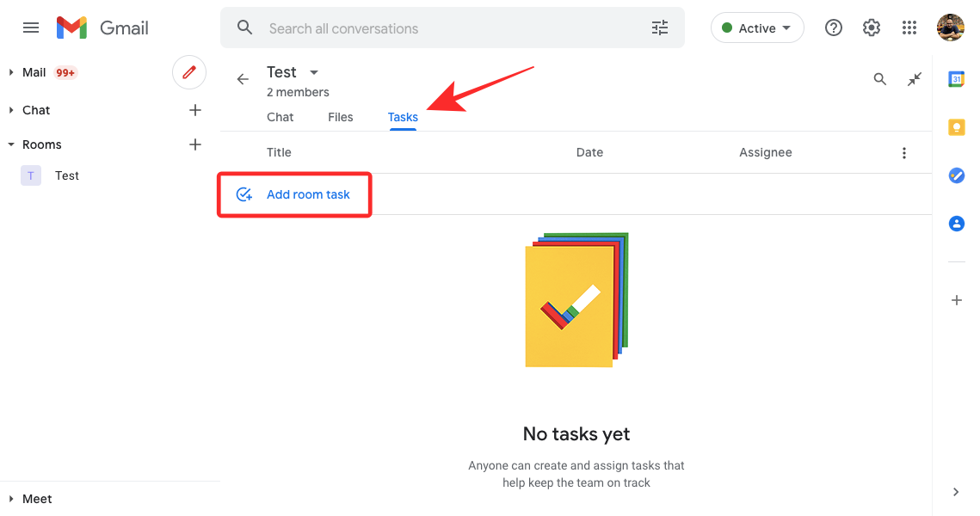This screenshot has width=980, height=516.
Task: Click Add room task
Action: (x=307, y=194)
